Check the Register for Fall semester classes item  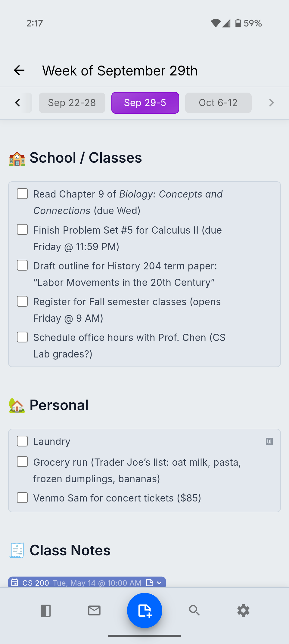[x=22, y=301]
